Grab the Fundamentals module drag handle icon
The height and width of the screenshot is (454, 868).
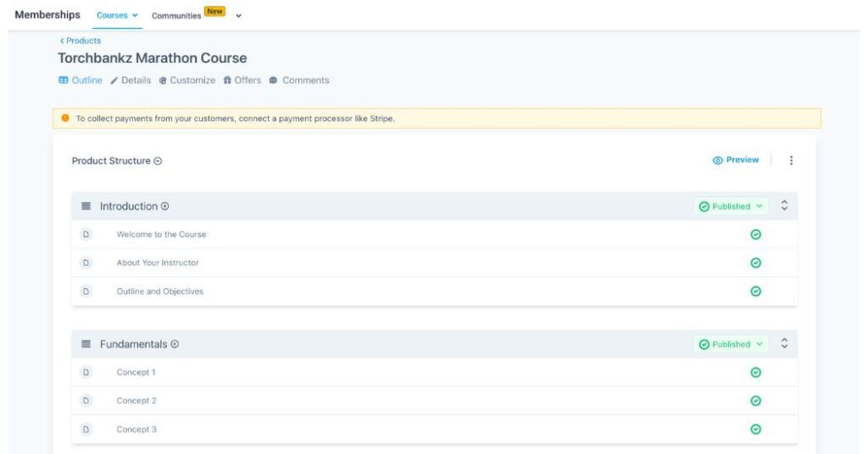coord(86,344)
